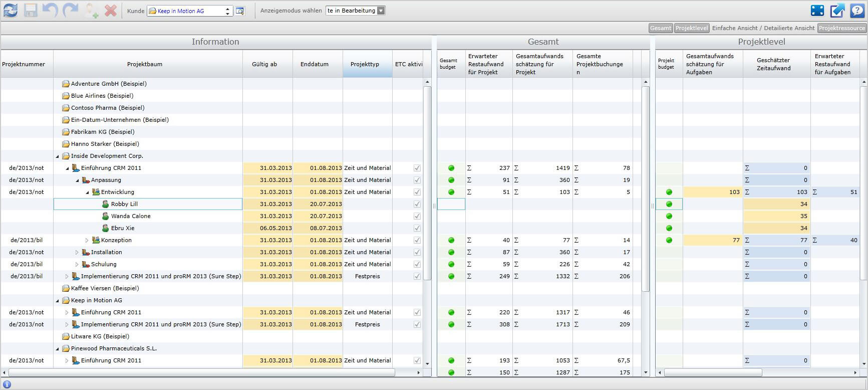Screen dimensions: 868x390
Task: Click the Entwicklung task icon
Action: pyautogui.click(x=96, y=192)
